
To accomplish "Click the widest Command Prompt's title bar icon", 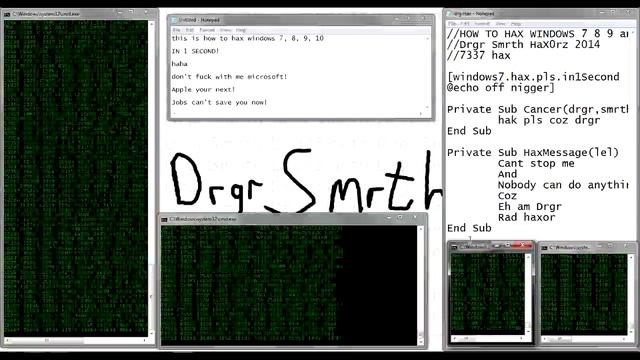I will point(164,220).
